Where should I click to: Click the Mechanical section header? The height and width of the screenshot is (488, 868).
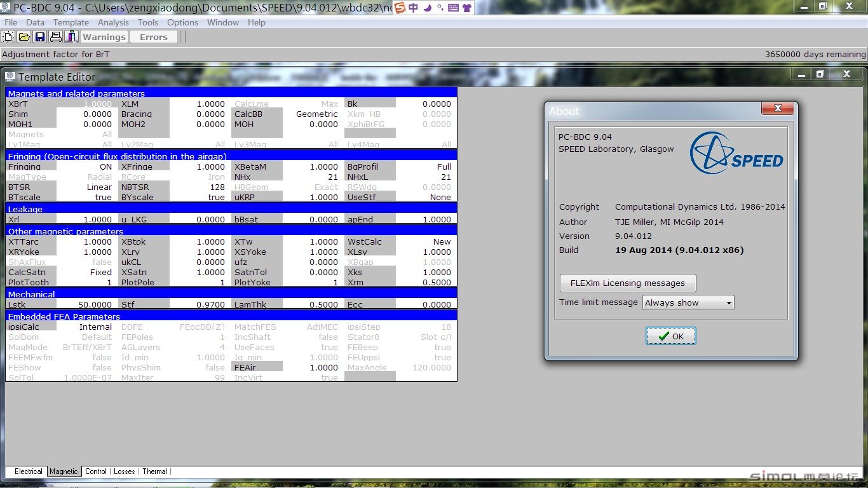[x=231, y=294]
